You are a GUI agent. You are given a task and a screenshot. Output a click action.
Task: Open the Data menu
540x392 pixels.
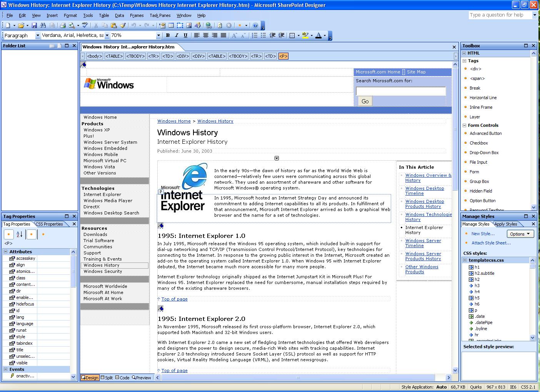[119, 15]
